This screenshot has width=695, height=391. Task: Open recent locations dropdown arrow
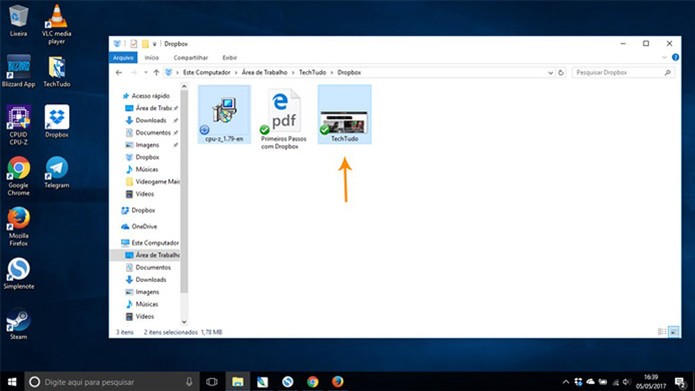[145, 72]
